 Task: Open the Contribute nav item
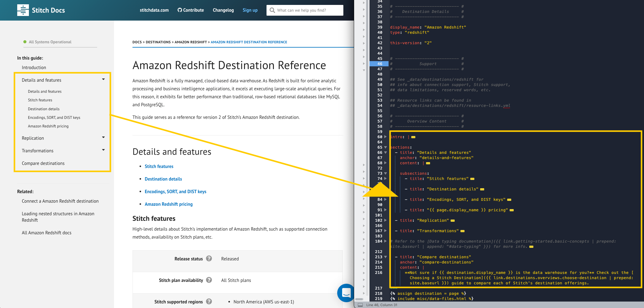tap(191, 10)
